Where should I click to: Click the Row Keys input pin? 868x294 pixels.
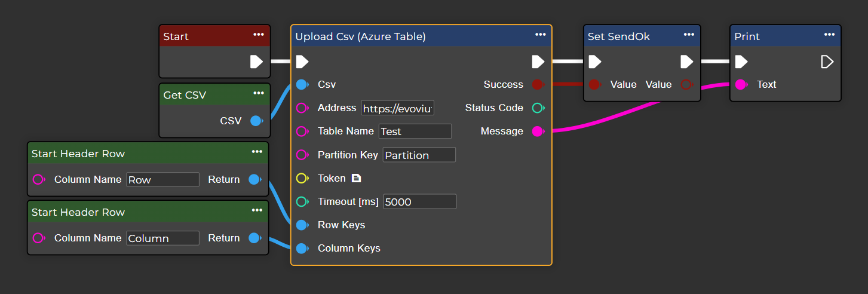point(302,225)
